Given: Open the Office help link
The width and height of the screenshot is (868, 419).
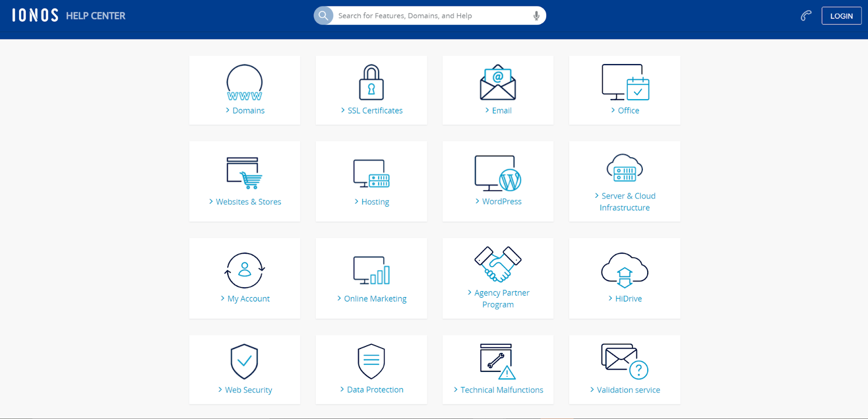Looking at the screenshot, I should point(625,111).
